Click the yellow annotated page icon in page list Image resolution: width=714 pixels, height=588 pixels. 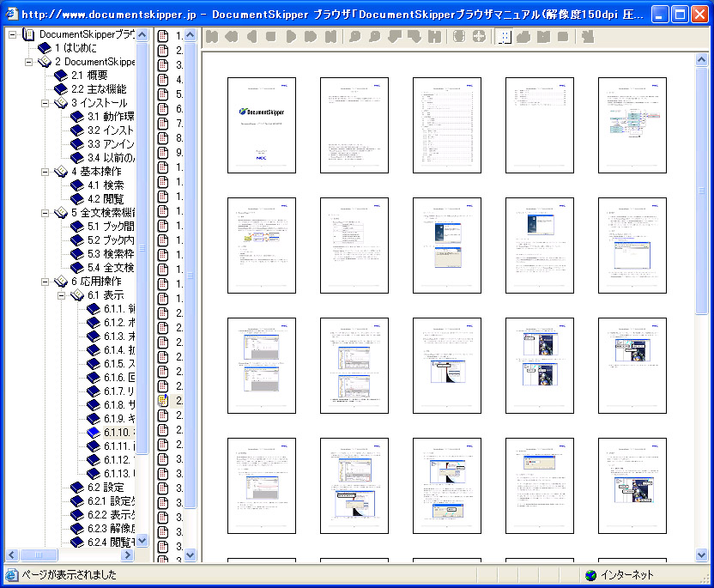(x=163, y=401)
